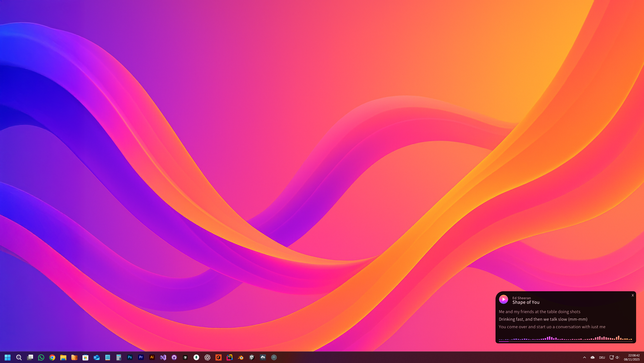Launch JetBrains Rider from the taskbar

click(229, 357)
